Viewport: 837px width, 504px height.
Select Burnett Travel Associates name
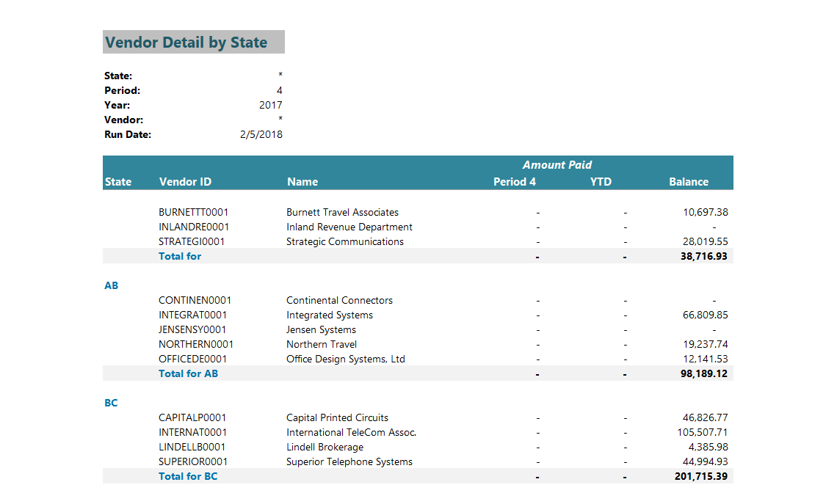(x=342, y=212)
